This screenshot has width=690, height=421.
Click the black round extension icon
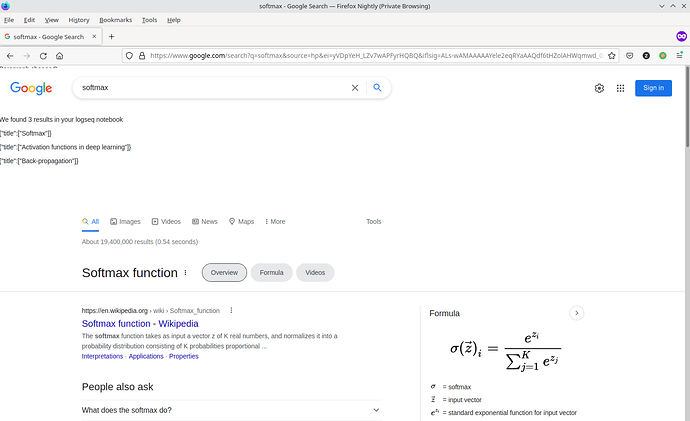point(646,56)
